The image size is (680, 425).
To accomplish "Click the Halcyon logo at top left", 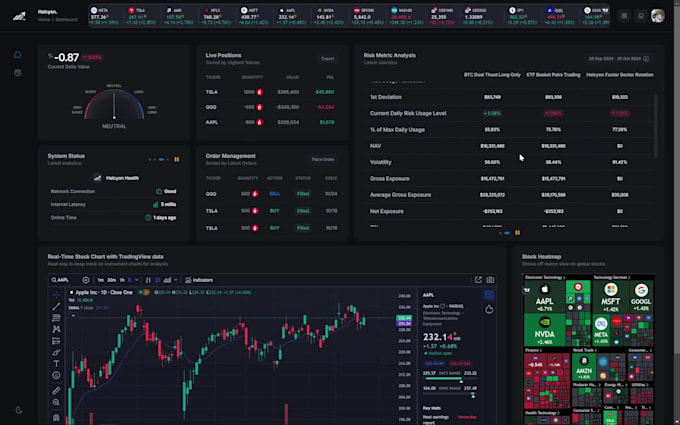I will (19, 16).
